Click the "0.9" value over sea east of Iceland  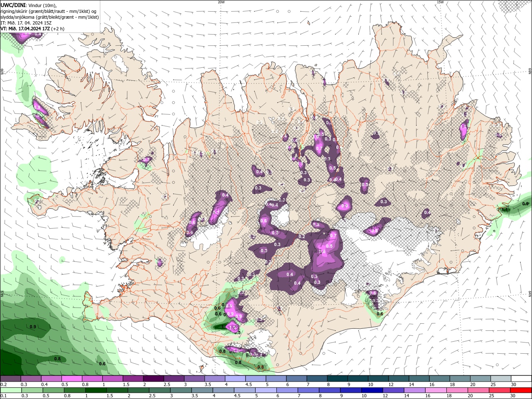tap(525, 204)
